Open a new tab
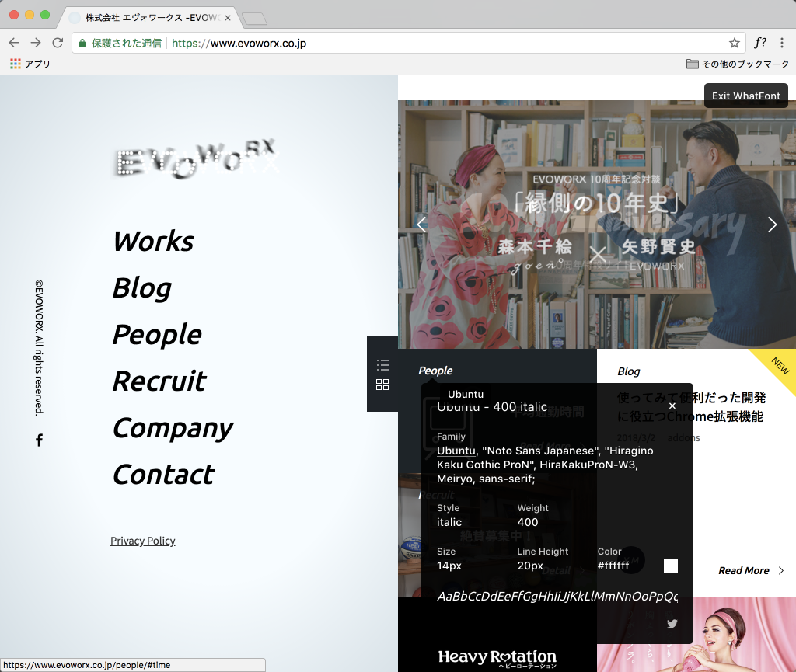The height and width of the screenshot is (672, 796). [x=254, y=19]
